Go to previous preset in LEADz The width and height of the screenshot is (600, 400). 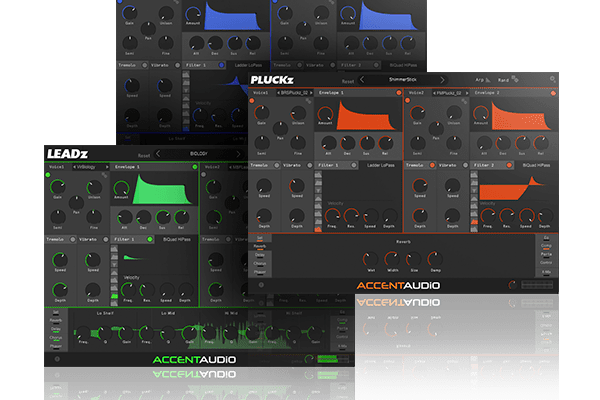[158, 153]
